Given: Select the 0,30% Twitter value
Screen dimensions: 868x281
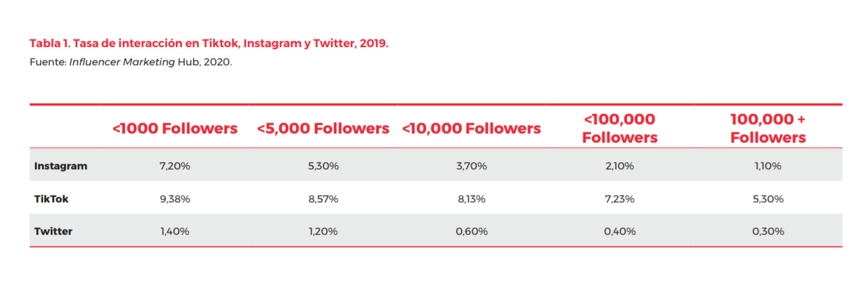Looking at the screenshot, I should coord(767,231).
